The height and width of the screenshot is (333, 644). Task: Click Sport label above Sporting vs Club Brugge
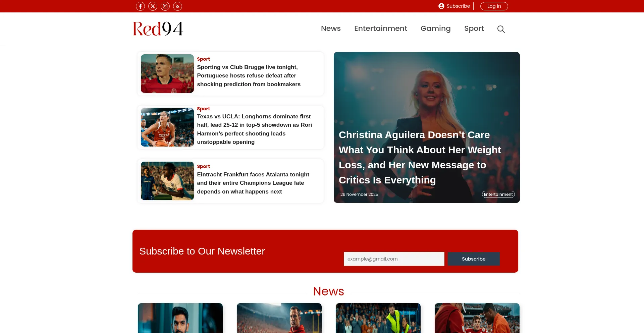[203, 59]
